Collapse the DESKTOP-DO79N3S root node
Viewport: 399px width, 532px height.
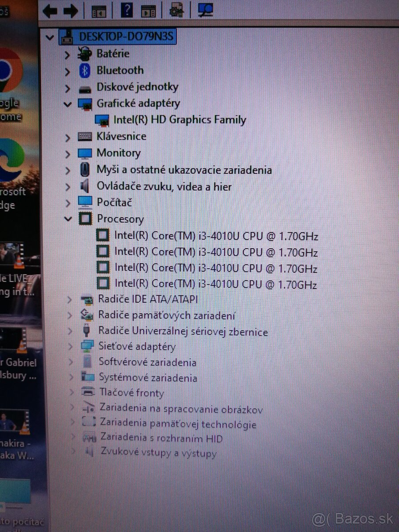pos(50,37)
